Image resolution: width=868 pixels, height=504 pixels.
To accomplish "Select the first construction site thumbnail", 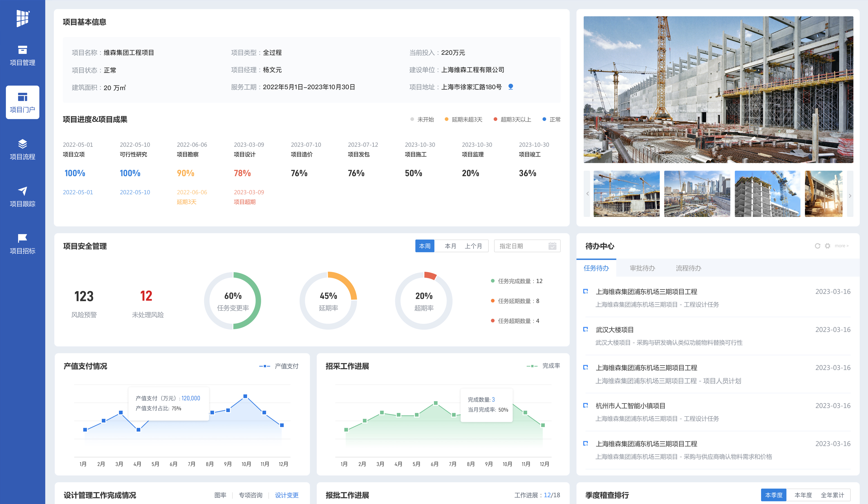I will 626,194.
